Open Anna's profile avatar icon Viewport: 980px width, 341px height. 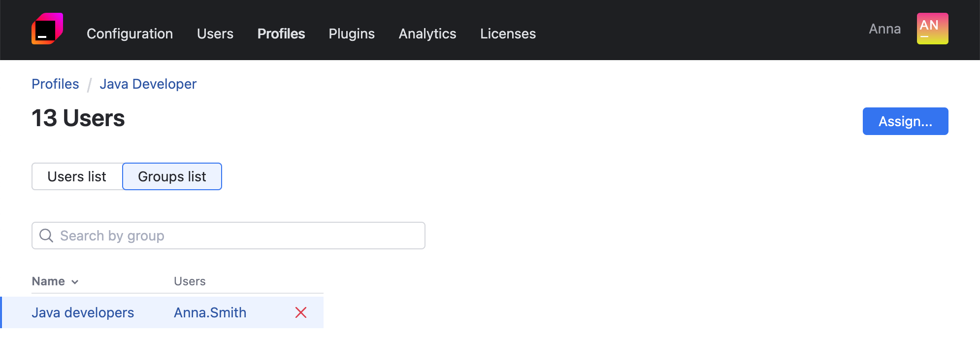coord(932,29)
